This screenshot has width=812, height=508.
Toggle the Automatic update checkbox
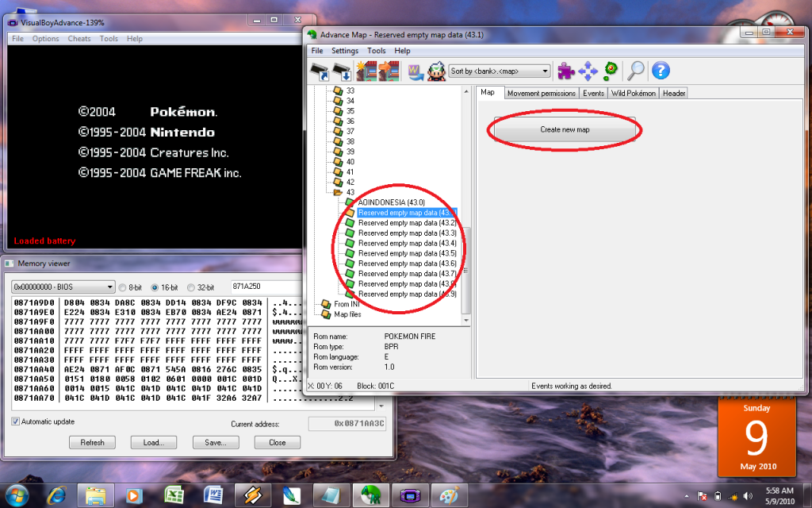click(16, 421)
